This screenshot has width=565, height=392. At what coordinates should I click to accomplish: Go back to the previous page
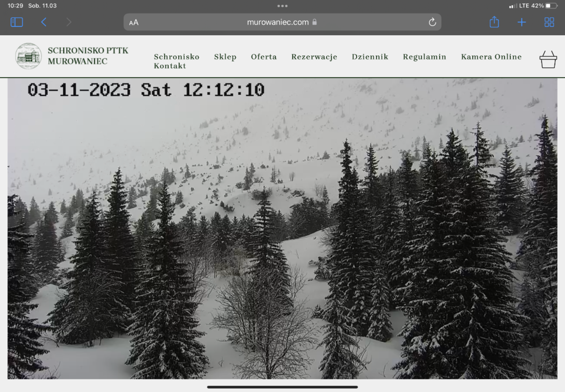pos(44,22)
